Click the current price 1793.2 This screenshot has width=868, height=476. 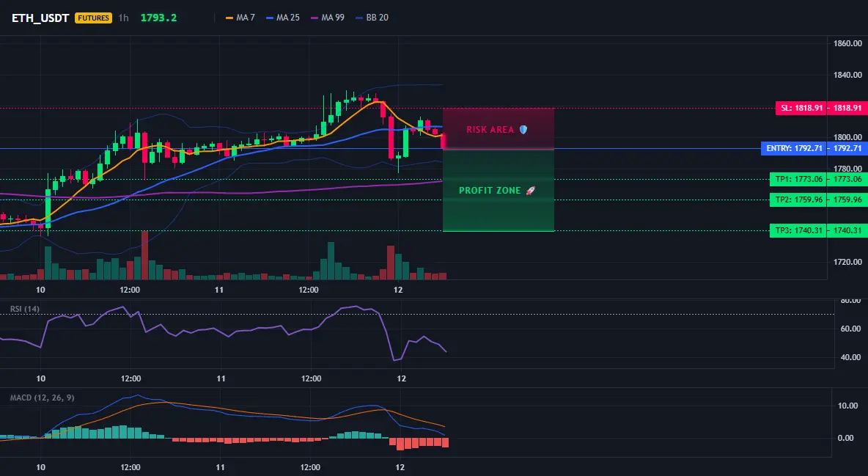click(158, 18)
